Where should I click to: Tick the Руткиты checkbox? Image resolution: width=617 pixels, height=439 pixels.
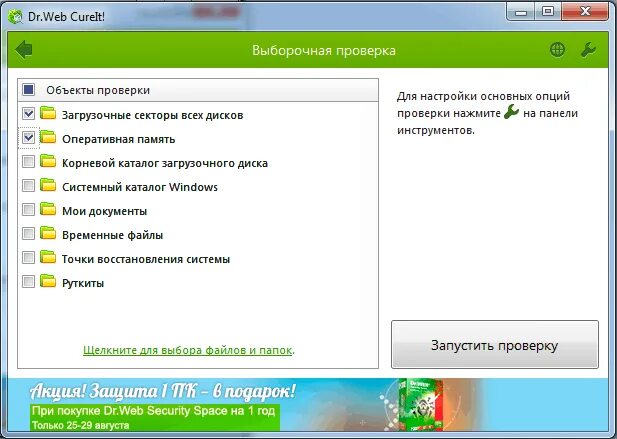pyautogui.click(x=28, y=282)
